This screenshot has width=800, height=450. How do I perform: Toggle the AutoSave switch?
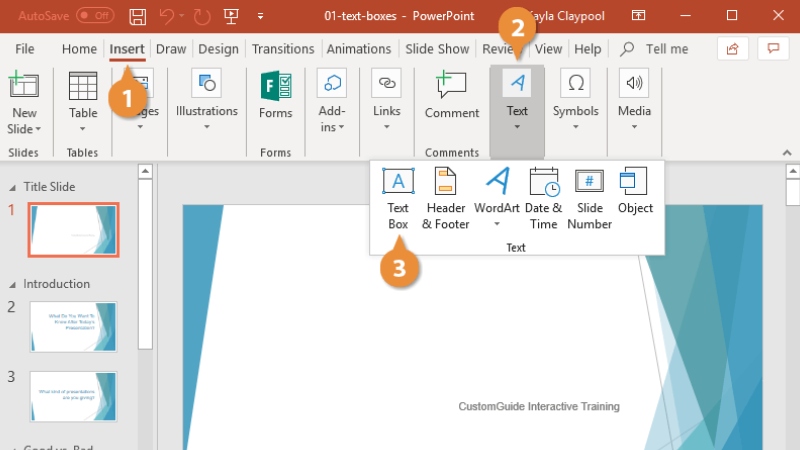pos(95,16)
